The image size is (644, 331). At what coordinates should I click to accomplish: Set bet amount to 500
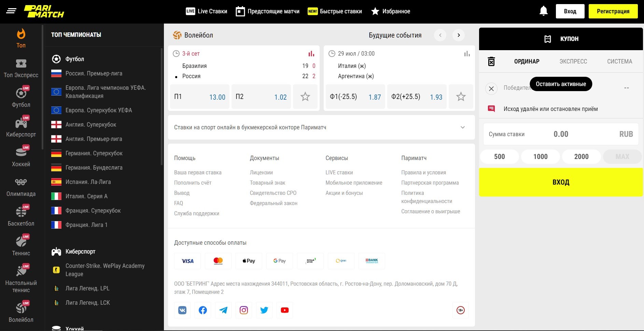click(500, 157)
